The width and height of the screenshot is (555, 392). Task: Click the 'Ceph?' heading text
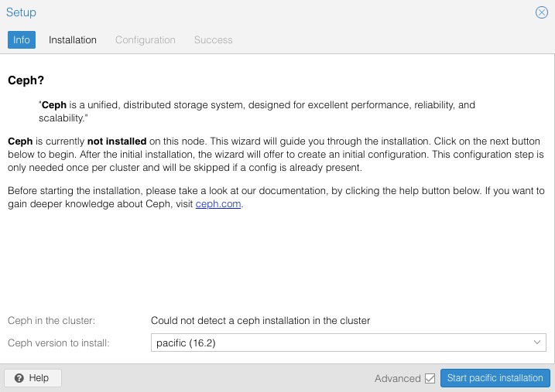click(x=26, y=80)
